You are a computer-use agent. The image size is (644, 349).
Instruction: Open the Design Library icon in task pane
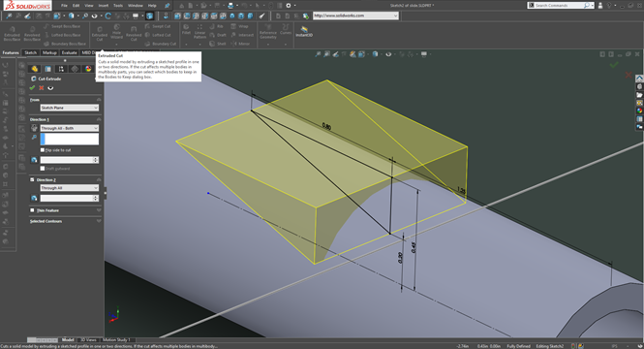pyautogui.click(x=639, y=86)
